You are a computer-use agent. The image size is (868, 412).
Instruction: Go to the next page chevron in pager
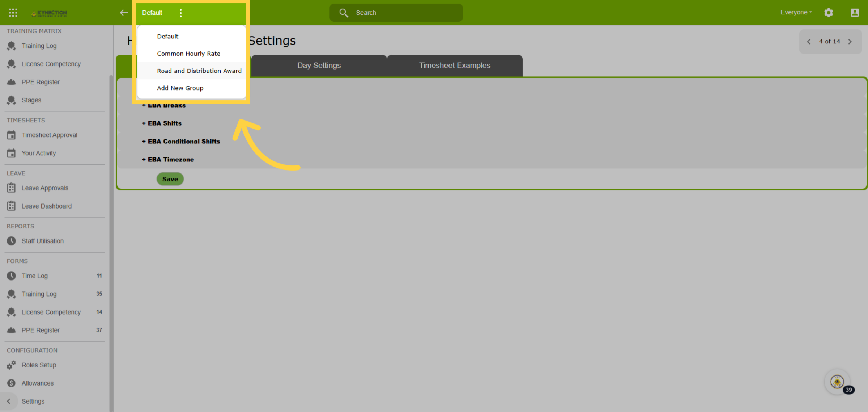850,42
